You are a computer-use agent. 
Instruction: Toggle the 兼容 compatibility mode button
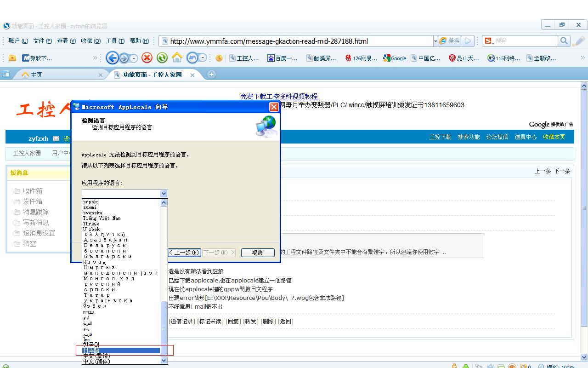point(449,41)
